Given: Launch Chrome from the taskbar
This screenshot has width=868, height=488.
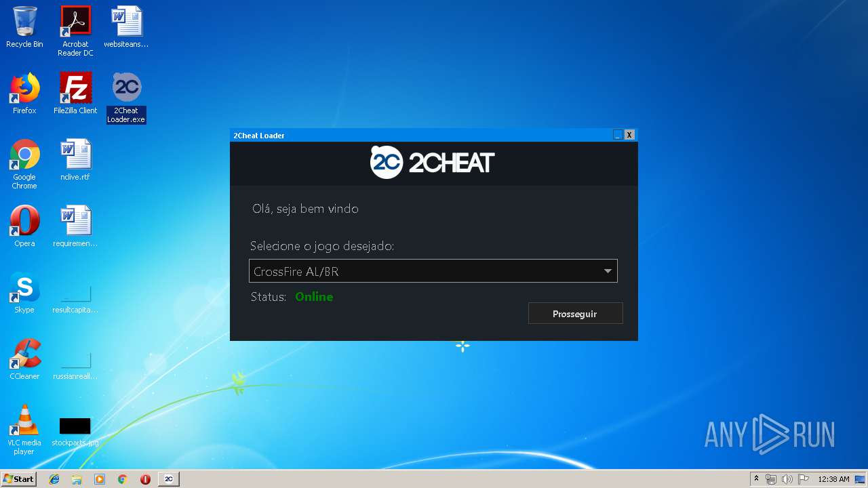Looking at the screenshot, I should [x=122, y=479].
